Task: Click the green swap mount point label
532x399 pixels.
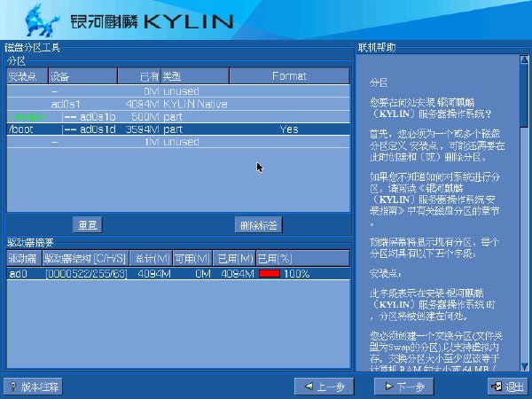Action: tap(27, 117)
